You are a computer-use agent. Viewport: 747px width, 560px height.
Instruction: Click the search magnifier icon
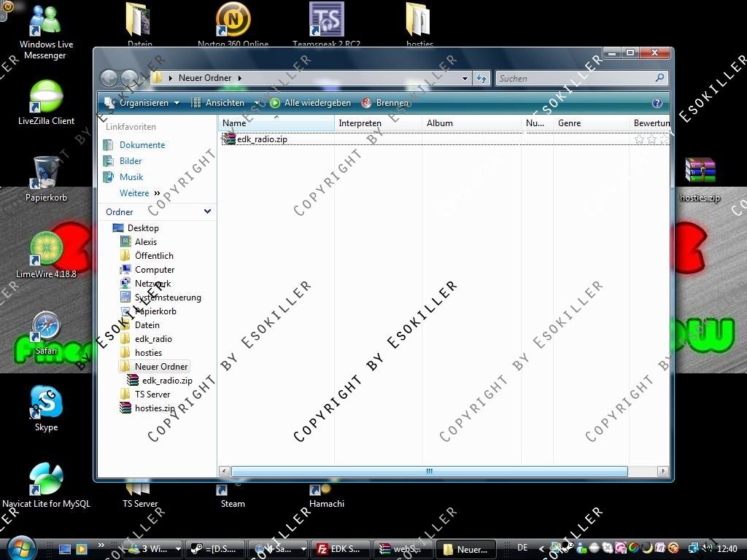[x=659, y=77]
